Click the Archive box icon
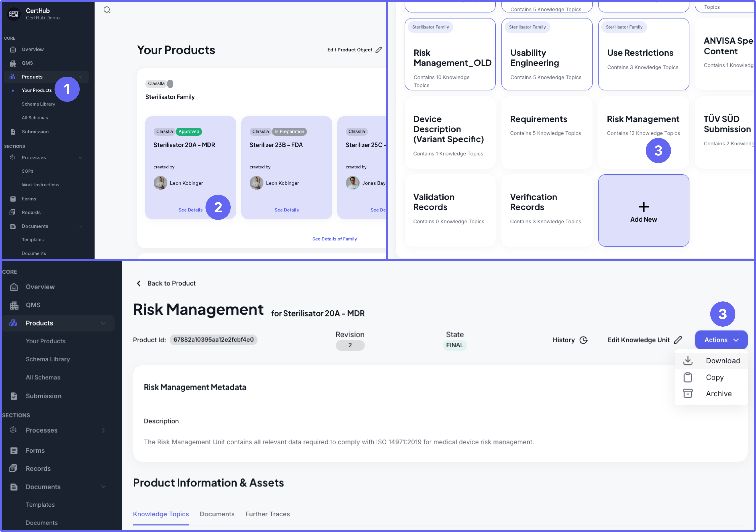This screenshot has width=756, height=532. (688, 393)
